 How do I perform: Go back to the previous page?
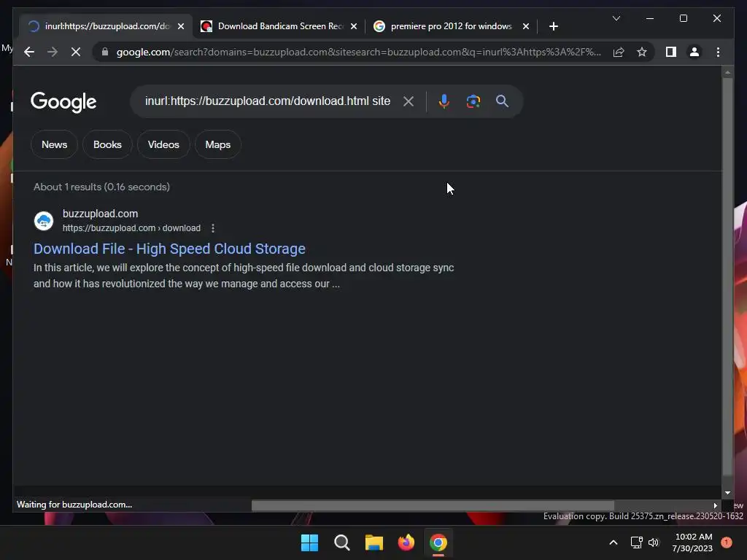click(29, 52)
